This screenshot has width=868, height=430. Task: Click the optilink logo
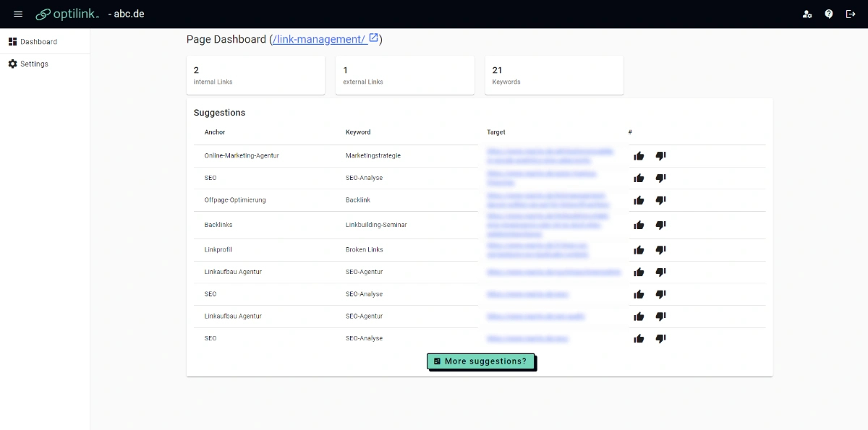click(x=68, y=14)
